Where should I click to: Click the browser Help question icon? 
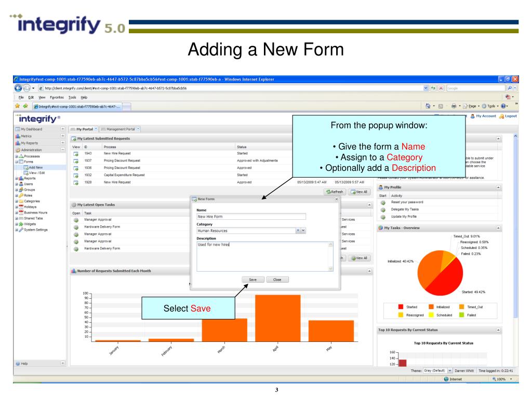(x=503, y=106)
